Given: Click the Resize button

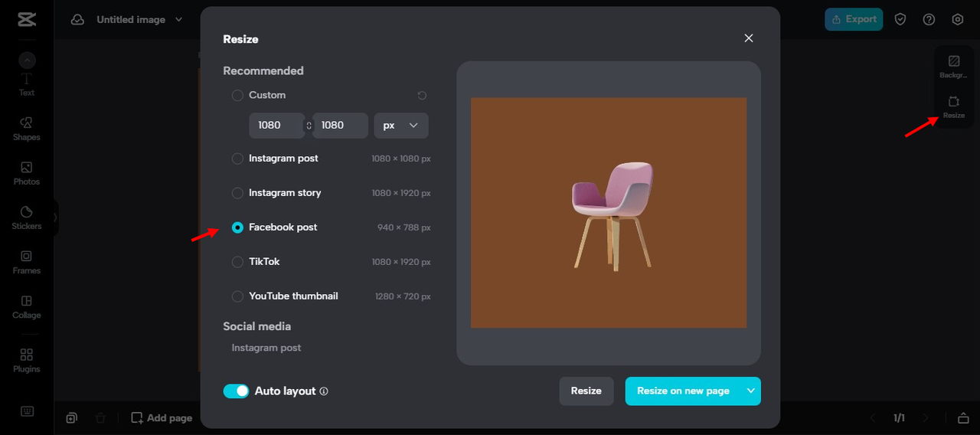Looking at the screenshot, I should (586, 391).
